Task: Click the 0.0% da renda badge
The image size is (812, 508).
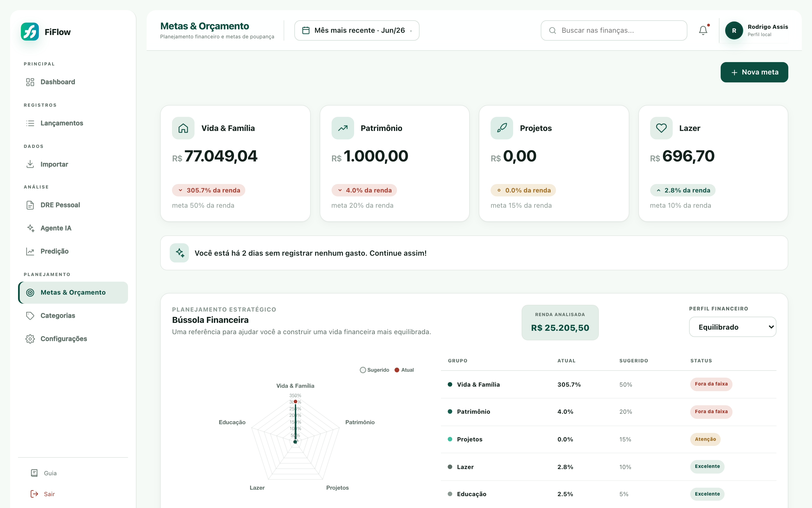Action: (523, 190)
